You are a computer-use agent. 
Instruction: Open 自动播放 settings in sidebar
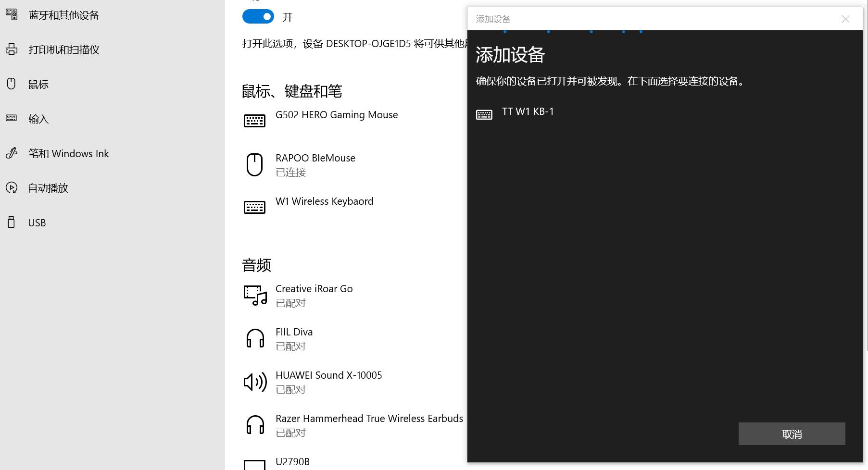pos(48,188)
